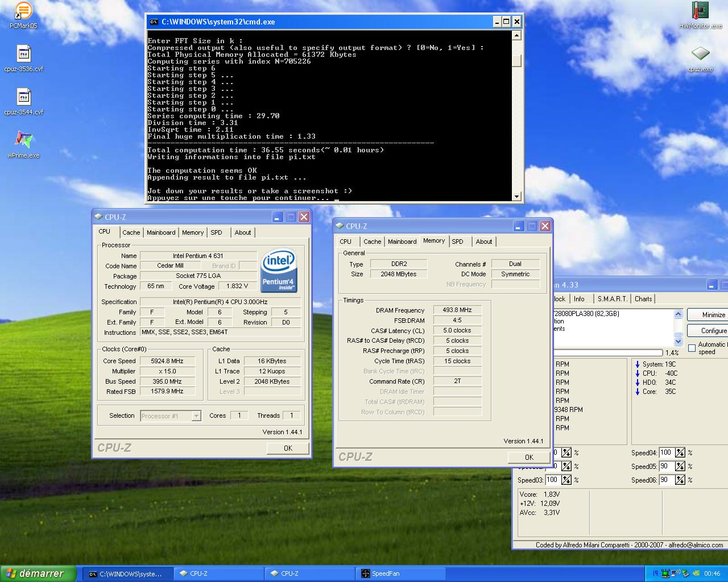Click the Speed05 value field in SpeedFan
This screenshot has width=728, height=582.
[666, 467]
